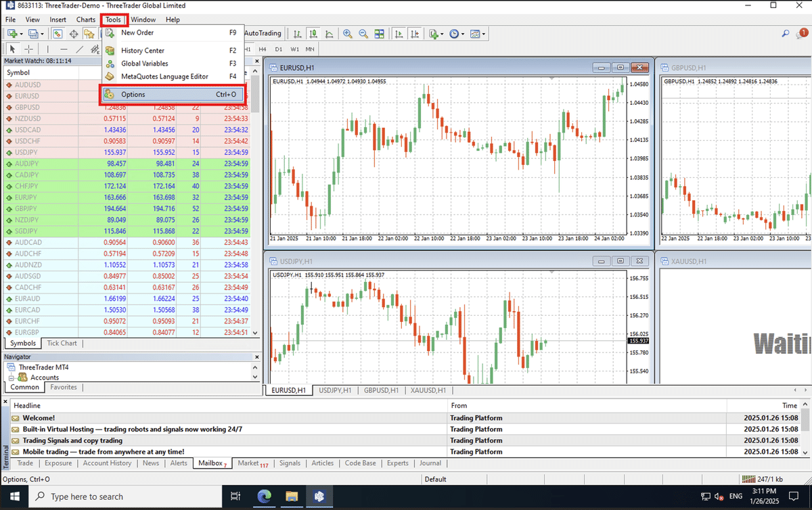Image resolution: width=812 pixels, height=510 pixels.
Task: Choose MetaQuotes Language Editor menu entry
Action: click(173, 76)
